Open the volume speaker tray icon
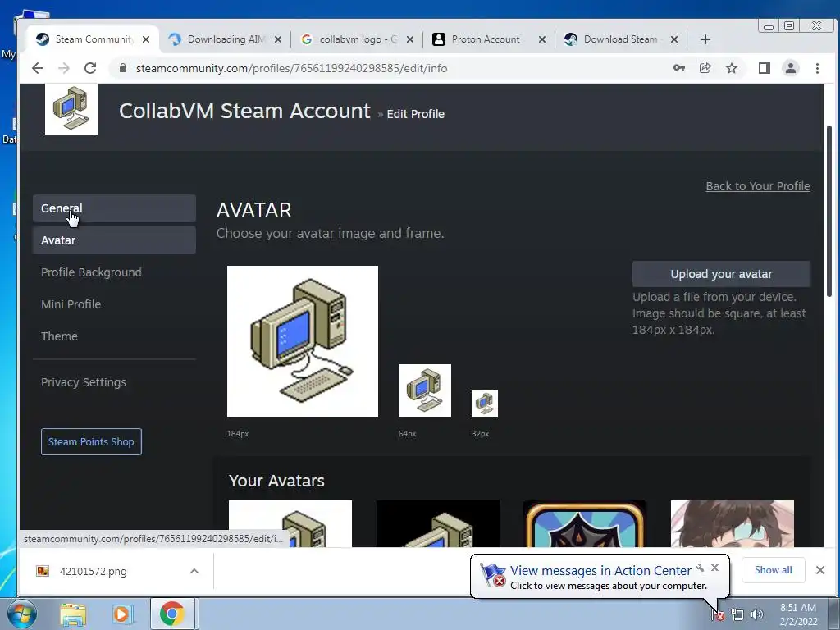The image size is (840, 630). click(757, 615)
